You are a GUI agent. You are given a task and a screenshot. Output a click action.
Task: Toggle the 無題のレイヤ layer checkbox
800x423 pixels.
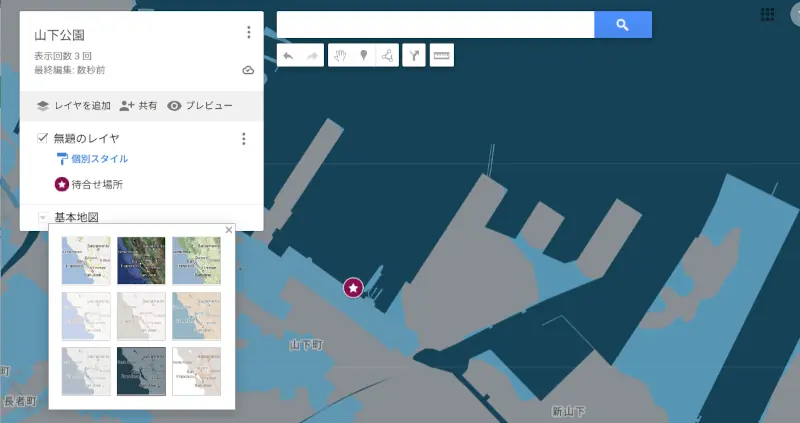[x=42, y=138]
